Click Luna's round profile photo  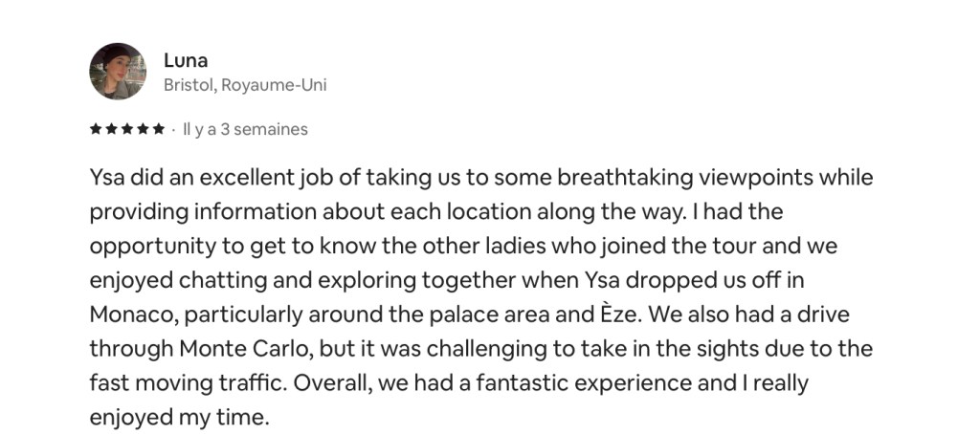coord(118,72)
